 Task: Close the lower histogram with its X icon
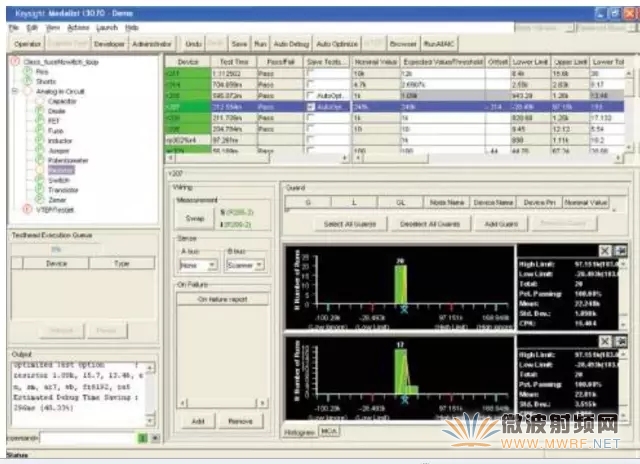pos(605,341)
